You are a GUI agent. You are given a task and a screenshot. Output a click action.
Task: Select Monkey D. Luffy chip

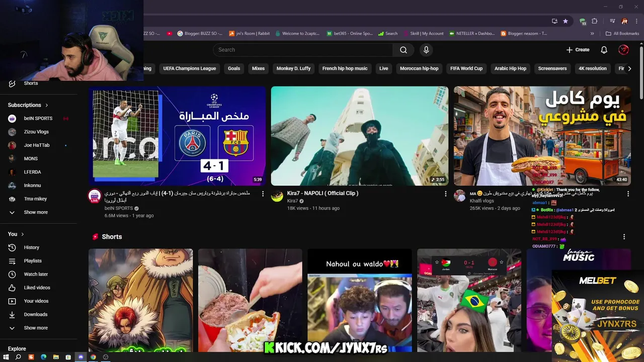[x=293, y=68]
